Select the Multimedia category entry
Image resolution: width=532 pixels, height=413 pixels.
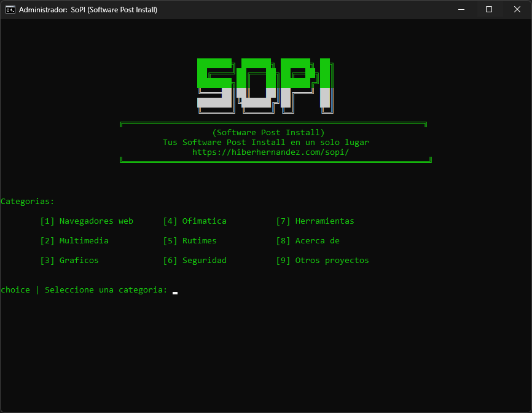click(74, 241)
